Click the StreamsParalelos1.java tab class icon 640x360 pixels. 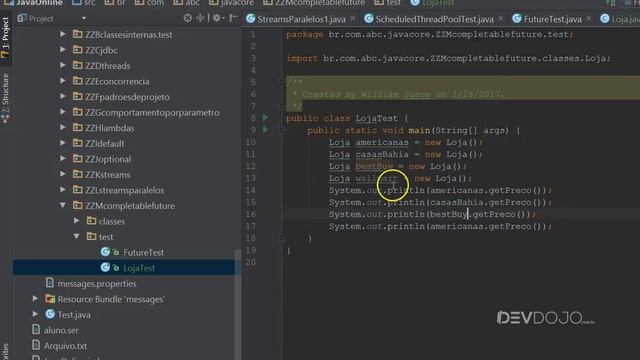(x=251, y=18)
